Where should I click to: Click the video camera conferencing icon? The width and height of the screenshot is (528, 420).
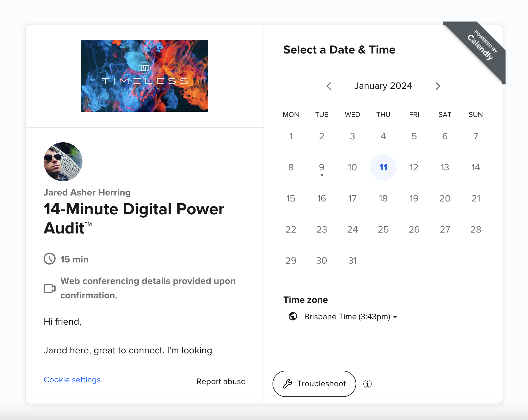pyautogui.click(x=50, y=288)
